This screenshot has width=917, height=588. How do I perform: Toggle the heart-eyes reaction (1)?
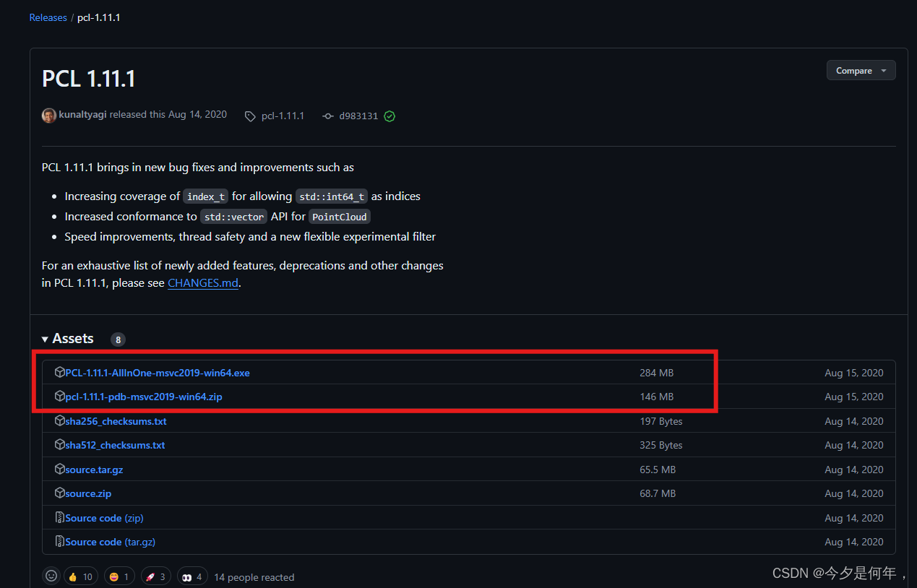tap(120, 576)
